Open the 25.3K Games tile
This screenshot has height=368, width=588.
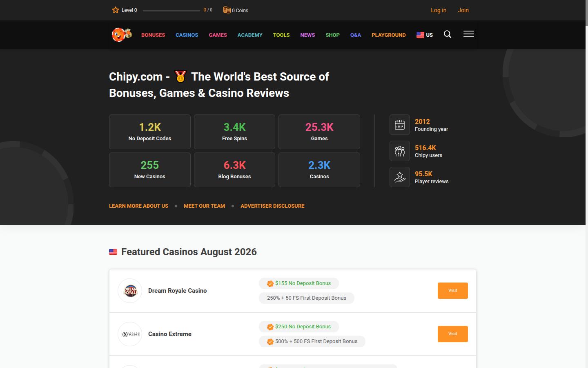[x=319, y=132]
